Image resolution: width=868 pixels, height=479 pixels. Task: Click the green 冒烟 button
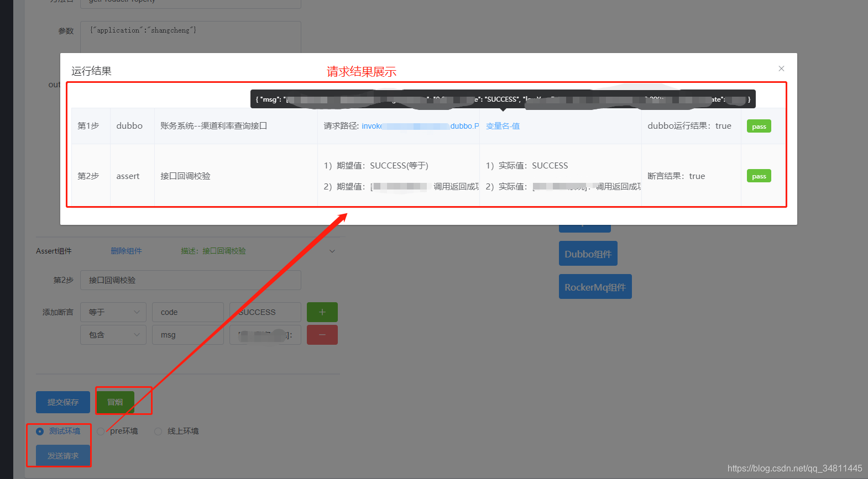[x=115, y=402]
